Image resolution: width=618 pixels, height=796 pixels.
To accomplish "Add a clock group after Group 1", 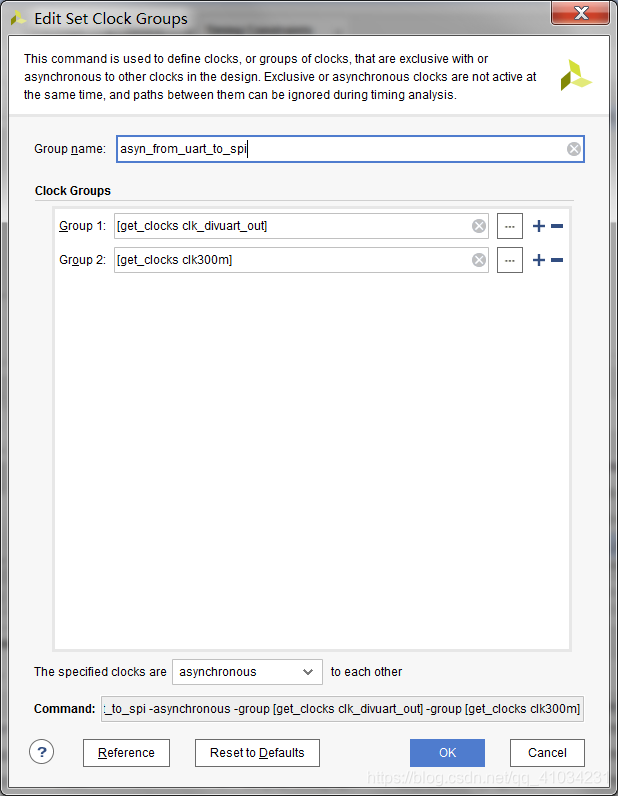I will pyautogui.click(x=539, y=226).
